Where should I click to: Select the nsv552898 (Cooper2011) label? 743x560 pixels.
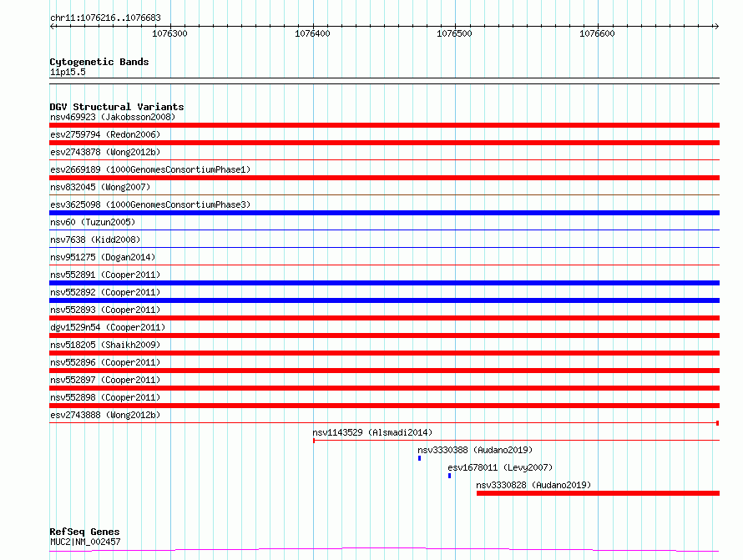click(x=105, y=397)
